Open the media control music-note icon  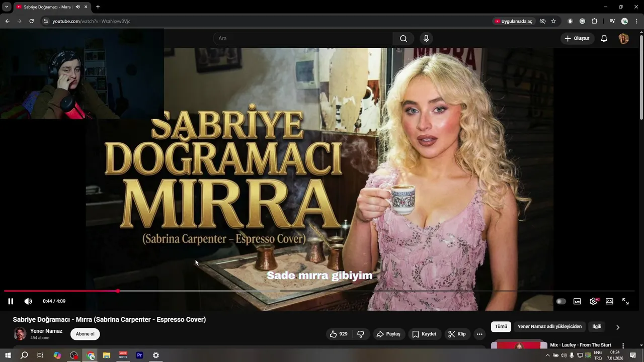point(612,21)
